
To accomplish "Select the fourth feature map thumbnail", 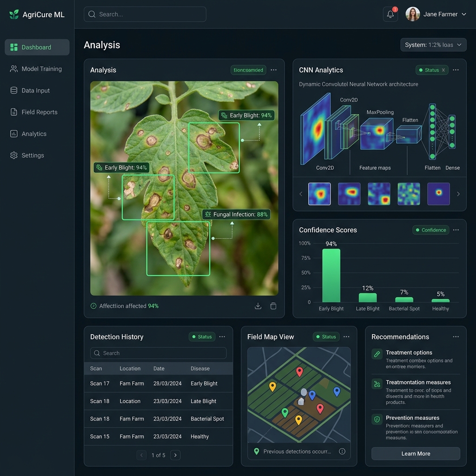I will tap(409, 194).
